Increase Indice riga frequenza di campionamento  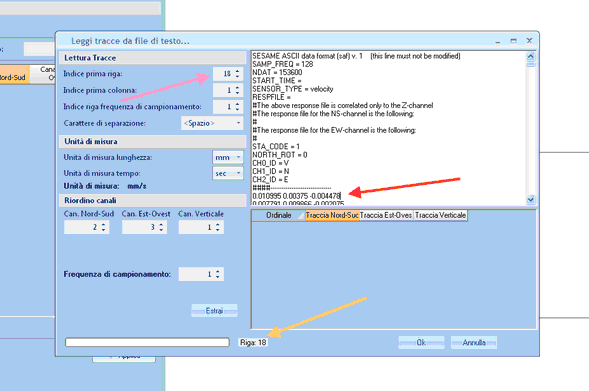pos(237,104)
